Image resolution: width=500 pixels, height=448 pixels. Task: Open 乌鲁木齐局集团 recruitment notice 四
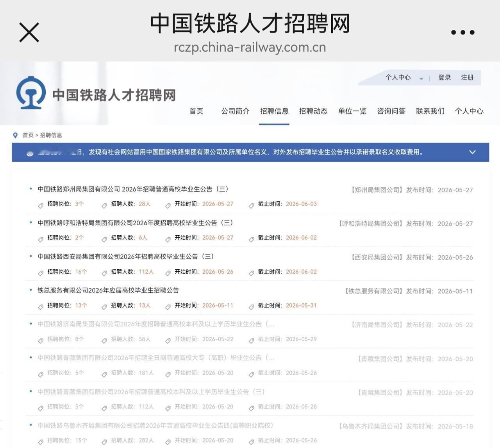[155, 425]
